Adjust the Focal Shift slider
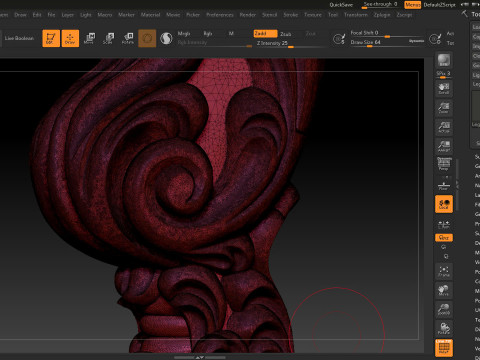480x360 pixels. tap(387, 33)
